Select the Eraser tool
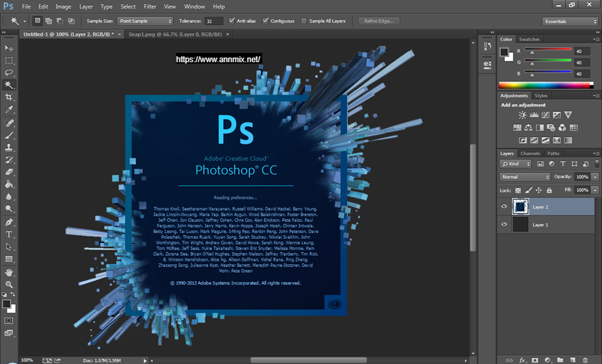Viewport: 602px width, 364px height. [x=9, y=172]
